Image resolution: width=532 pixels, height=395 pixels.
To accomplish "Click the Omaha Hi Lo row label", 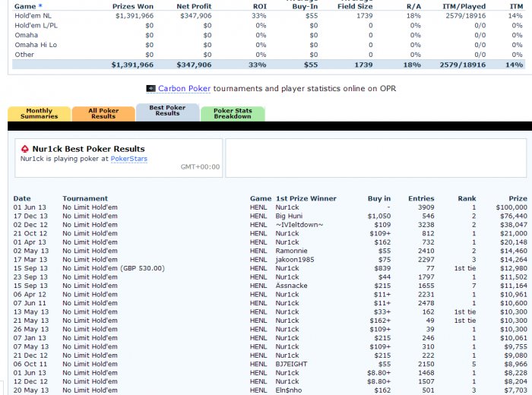I will [x=36, y=45].
